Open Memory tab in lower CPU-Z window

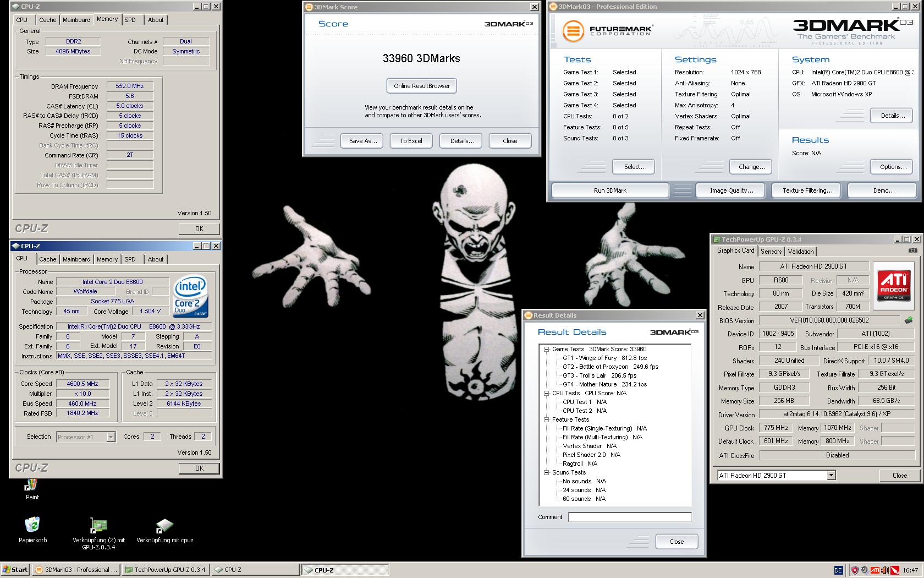click(107, 259)
